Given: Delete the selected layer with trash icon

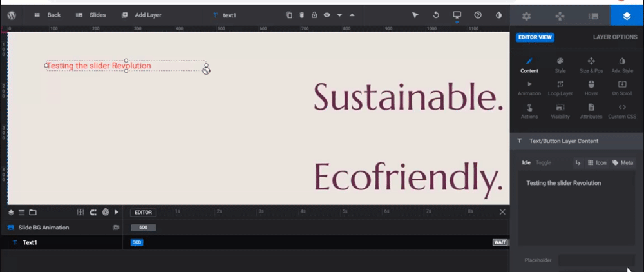Looking at the screenshot, I should pyautogui.click(x=301, y=15).
